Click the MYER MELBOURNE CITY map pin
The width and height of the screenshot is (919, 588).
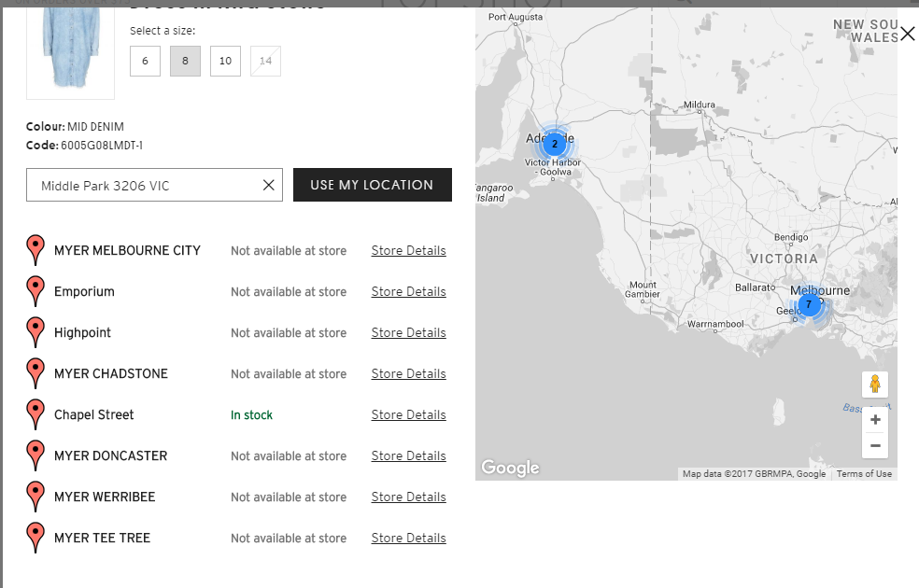(35, 250)
